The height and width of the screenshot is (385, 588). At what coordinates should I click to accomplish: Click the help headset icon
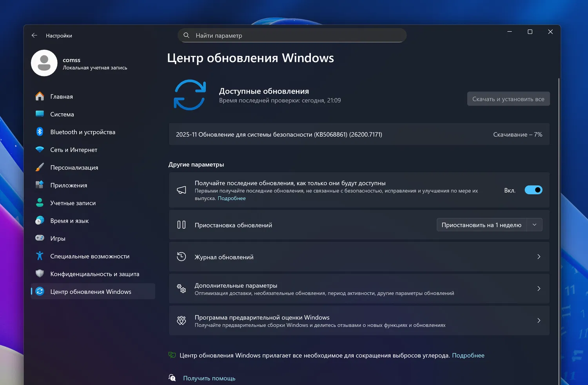coord(172,378)
